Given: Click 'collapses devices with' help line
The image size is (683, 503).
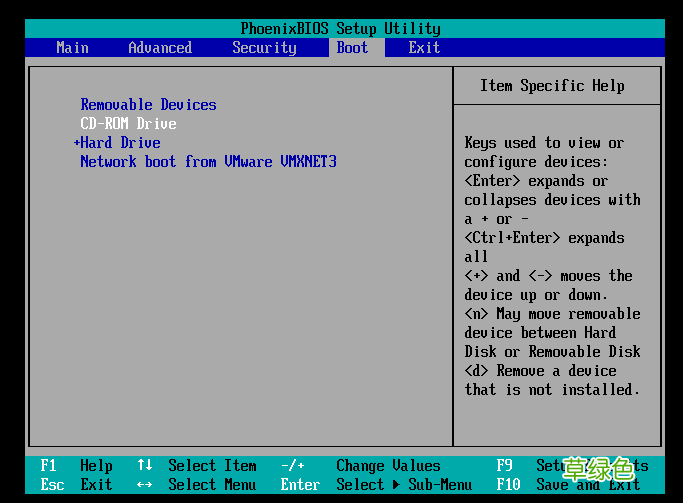Looking at the screenshot, I should (x=552, y=200).
